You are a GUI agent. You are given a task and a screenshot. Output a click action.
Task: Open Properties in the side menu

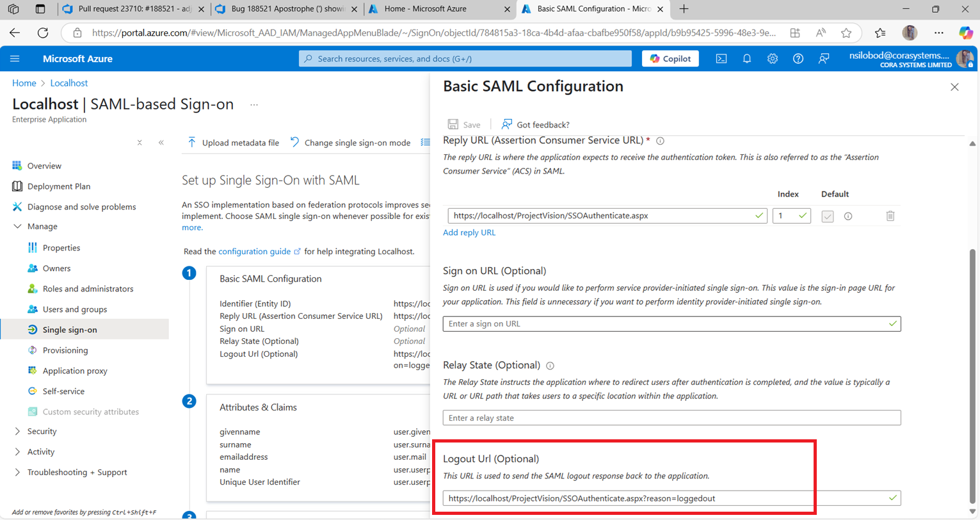point(61,248)
